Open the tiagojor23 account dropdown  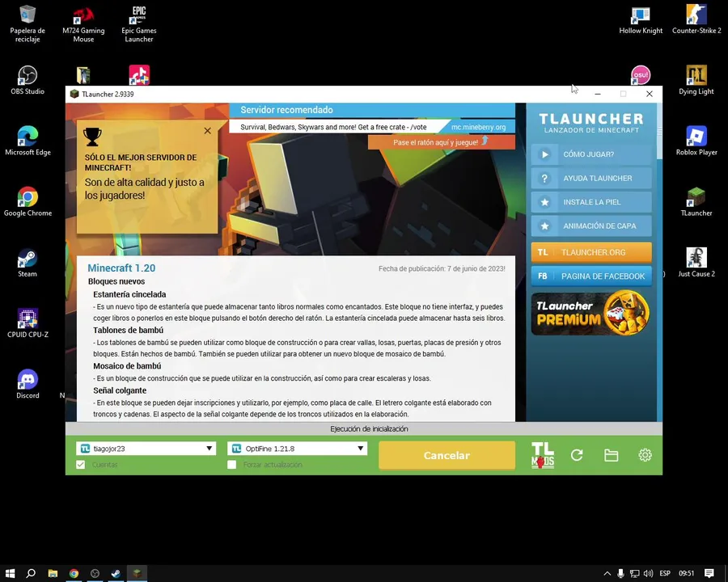tap(146, 449)
